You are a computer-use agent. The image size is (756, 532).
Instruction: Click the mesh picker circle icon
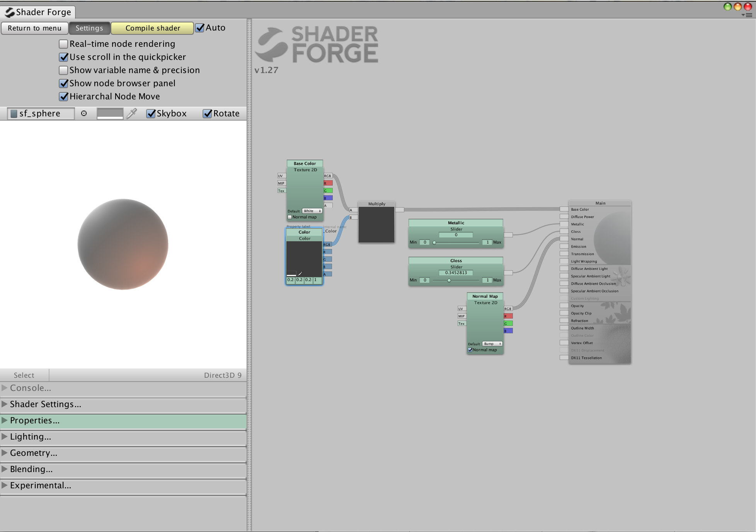click(x=84, y=113)
